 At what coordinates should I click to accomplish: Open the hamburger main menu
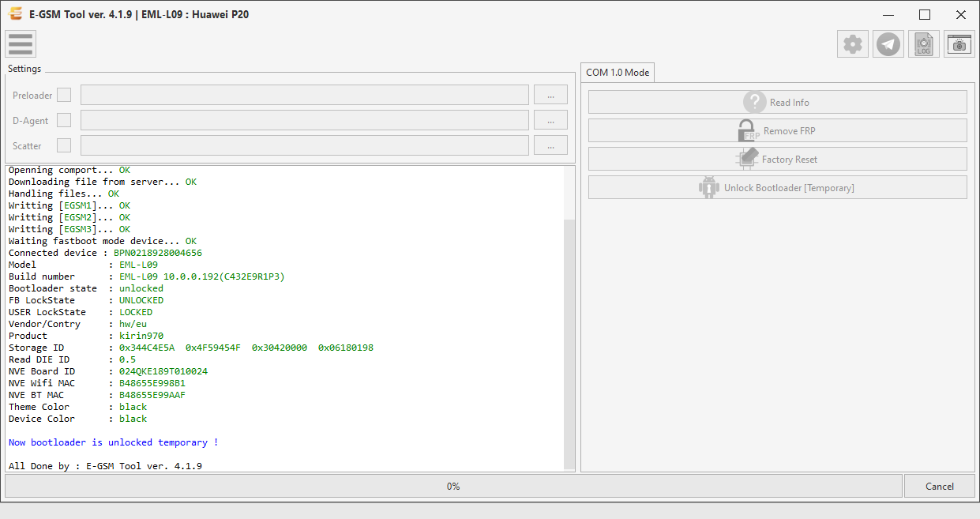coord(21,44)
